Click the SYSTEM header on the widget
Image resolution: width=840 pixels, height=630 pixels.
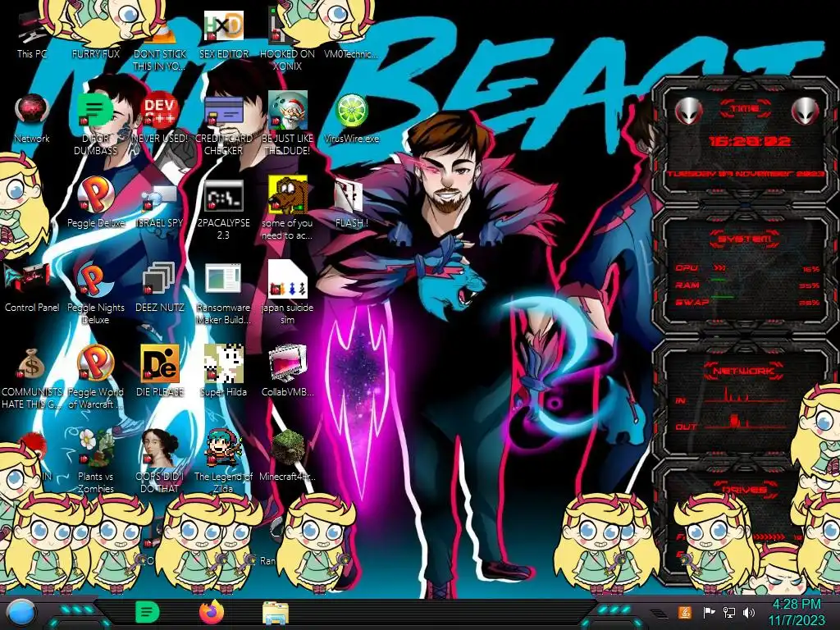[745, 239]
